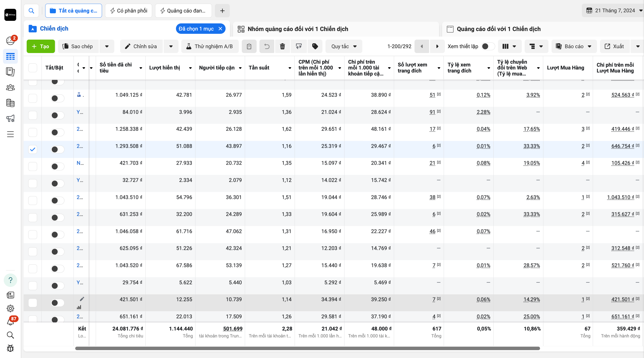
Task: Tick the select-all checkbox in table header
Action: click(x=32, y=68)
